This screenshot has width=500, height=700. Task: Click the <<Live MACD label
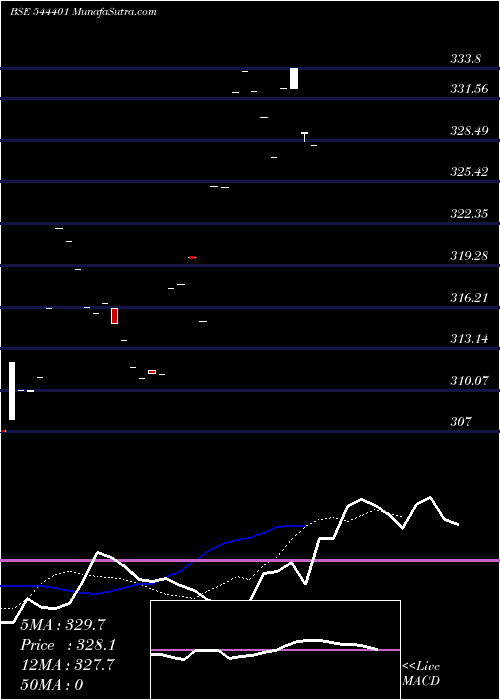421,673
